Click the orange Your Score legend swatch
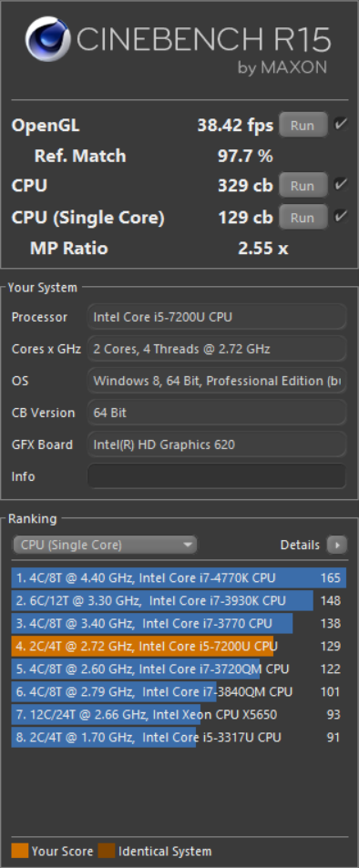This screenshot has width=359, height=868. (19, 851)
